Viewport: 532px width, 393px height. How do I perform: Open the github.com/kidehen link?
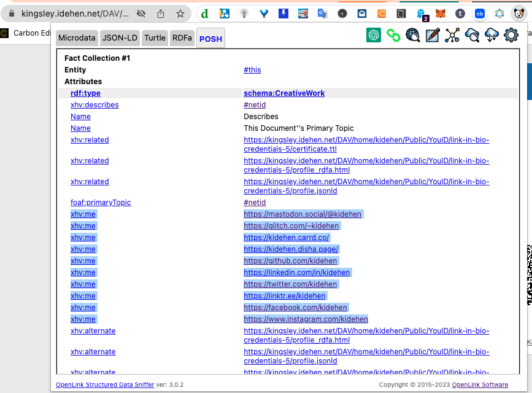pos(290,261)
